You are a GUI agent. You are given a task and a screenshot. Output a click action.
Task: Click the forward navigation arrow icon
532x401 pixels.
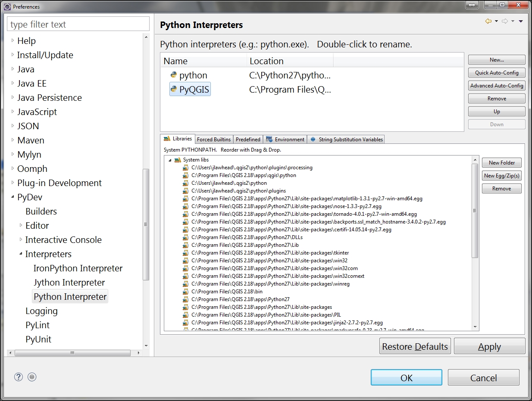coord(505,21)
